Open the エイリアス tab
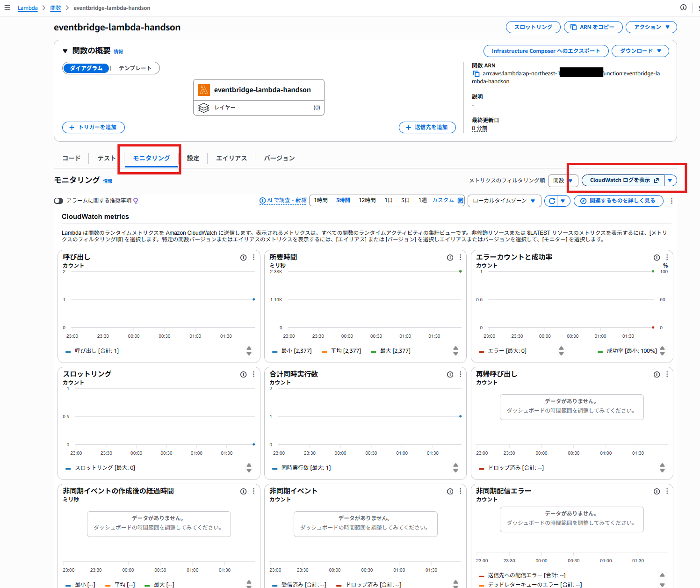Screen dimensions: 700x588 (x=231, y=158)
